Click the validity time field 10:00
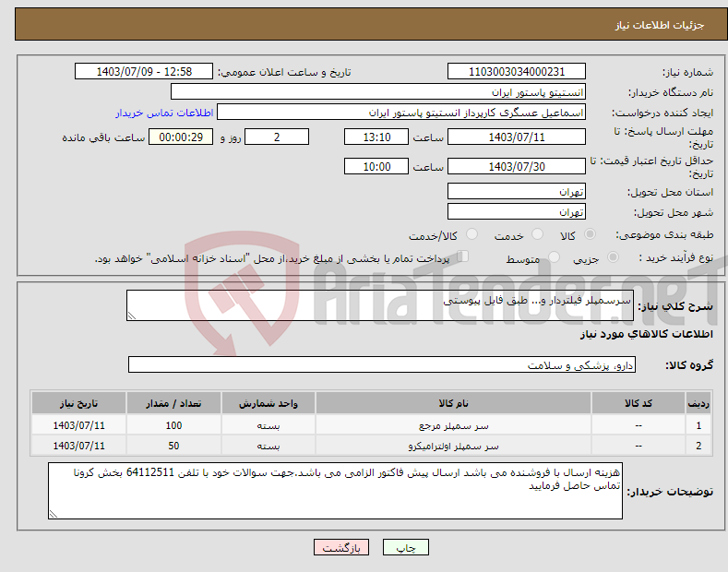The width and height of the screenshot is (728, 572). (x=376, y=166)
